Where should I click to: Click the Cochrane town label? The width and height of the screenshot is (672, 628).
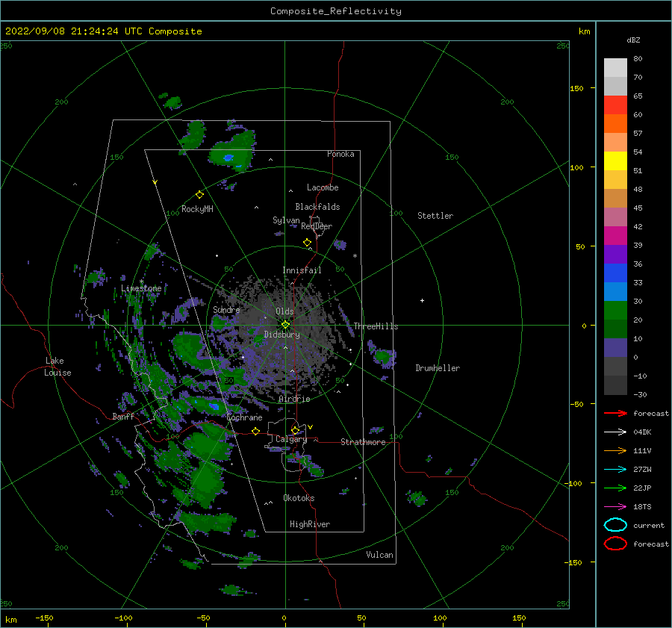(244, 417)
